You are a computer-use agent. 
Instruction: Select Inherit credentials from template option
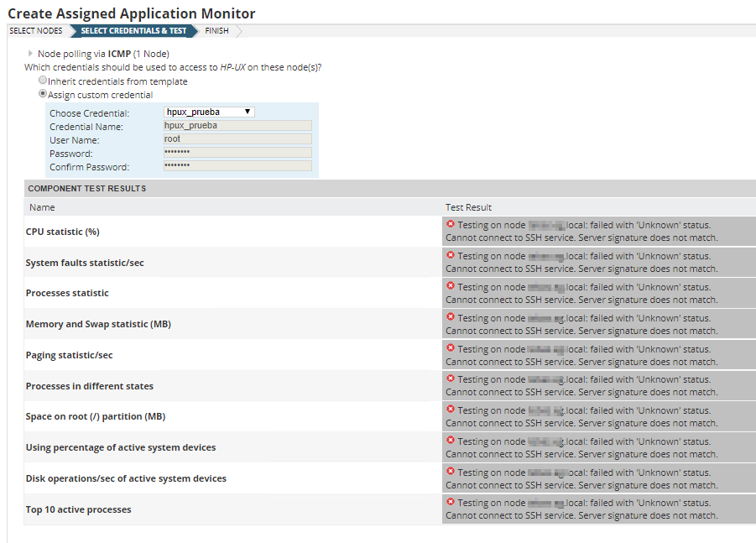pyautogui.click(x=43, y=80)
